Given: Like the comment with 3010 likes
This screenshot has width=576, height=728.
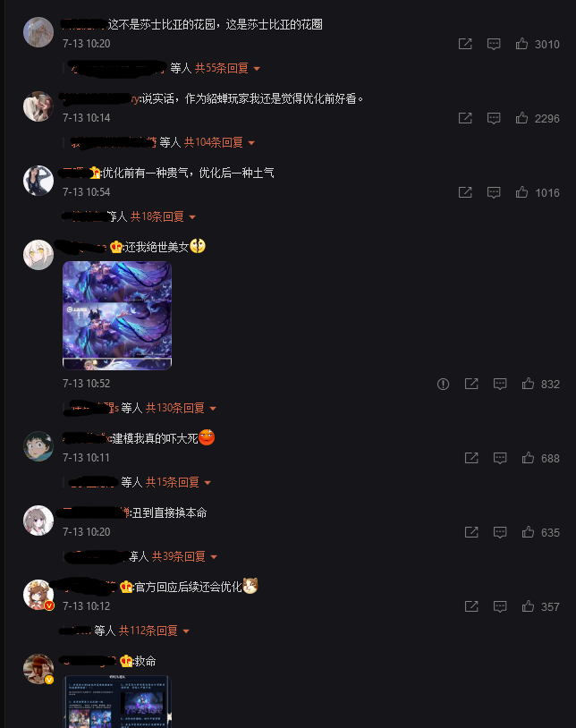Looking at the screenshot, I should click(x=521, y=44).
